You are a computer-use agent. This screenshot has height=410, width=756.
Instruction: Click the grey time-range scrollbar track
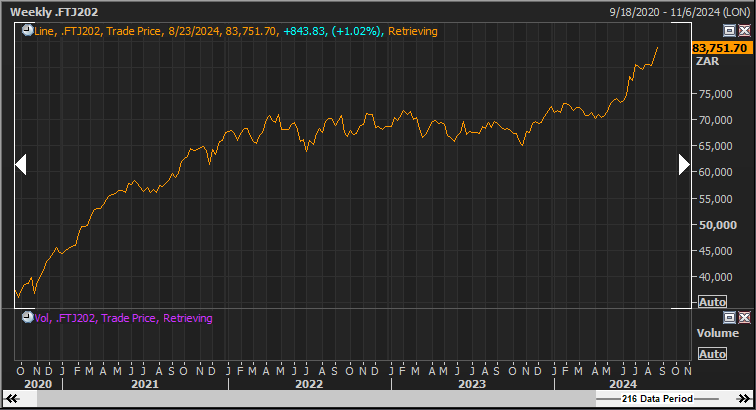(316, 398)
